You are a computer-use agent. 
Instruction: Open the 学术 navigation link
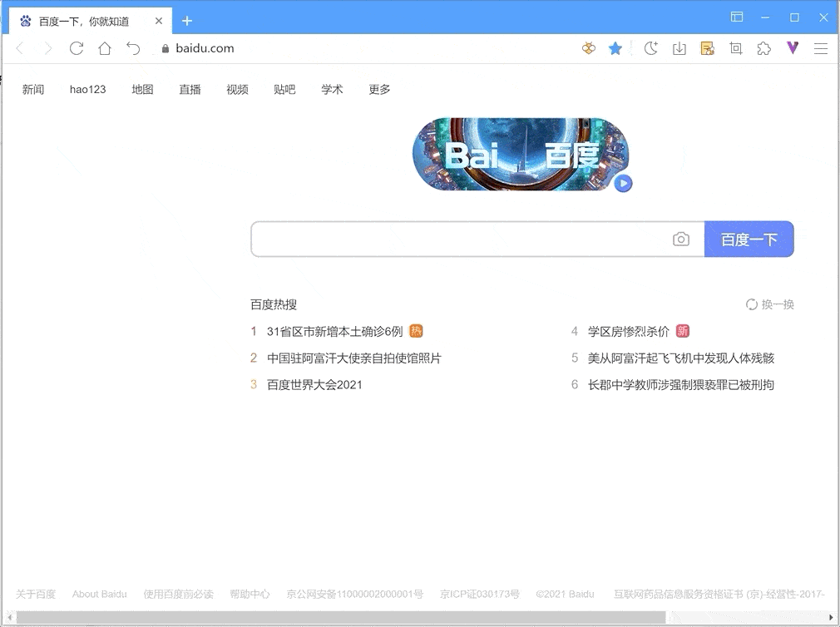pos(332,90)
